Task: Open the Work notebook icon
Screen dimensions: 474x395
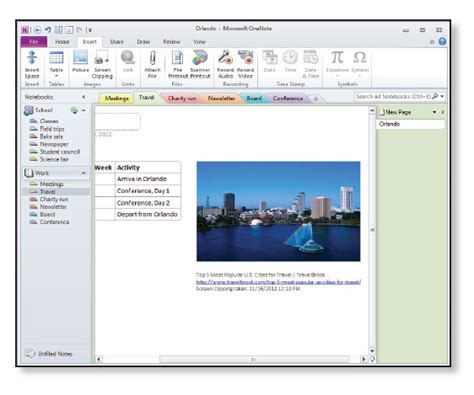Action: click(29, 173)
